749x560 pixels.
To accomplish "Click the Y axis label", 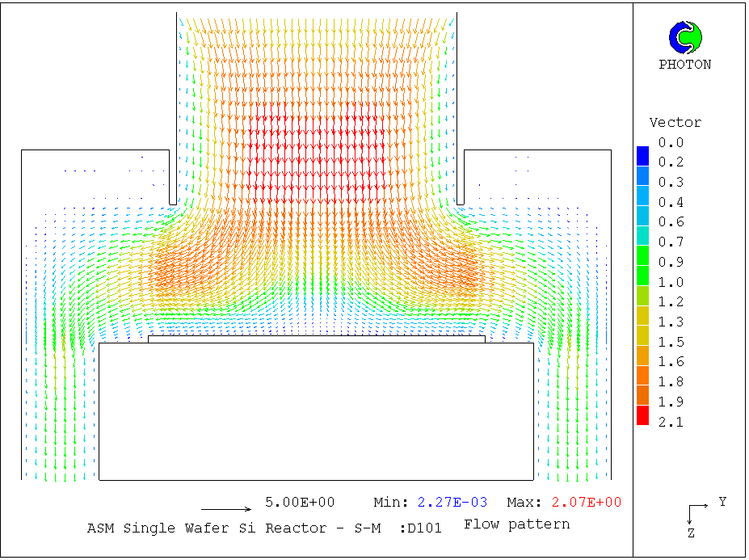I will click(722, 502).
